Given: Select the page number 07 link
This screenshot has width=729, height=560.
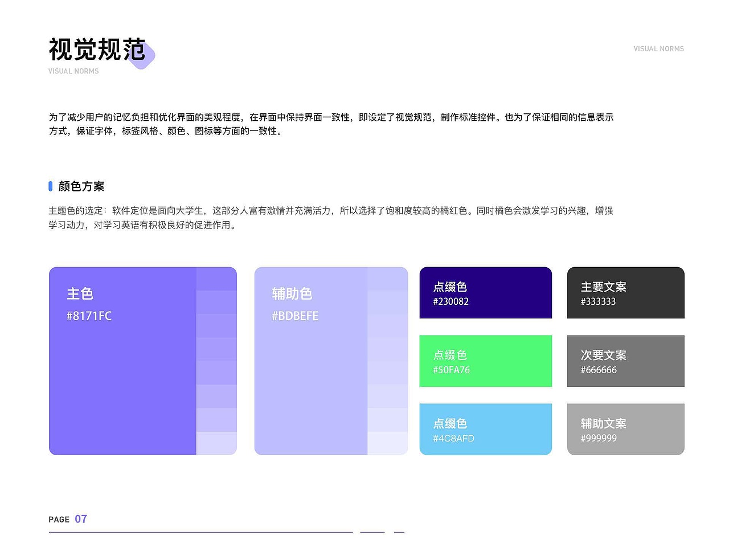Looking at the screenshot, I should (x=81, y=519).
